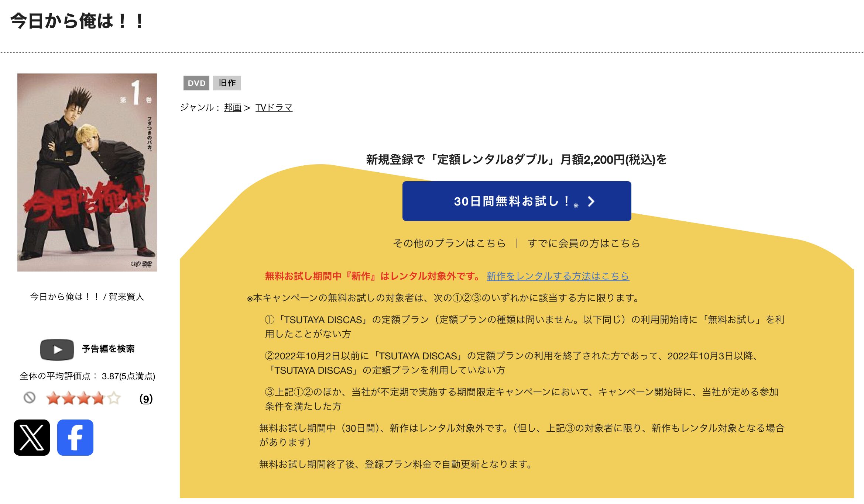Image resolution: width=864 pixels, height=504 pixels.
Task: Select the DVD format badge
Action: (197, 83)
